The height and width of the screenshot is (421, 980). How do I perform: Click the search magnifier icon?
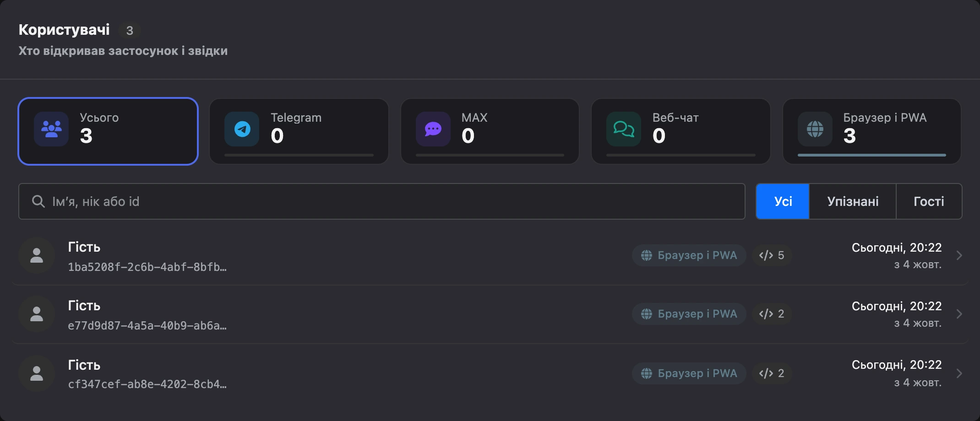click(x=38, y=201)
